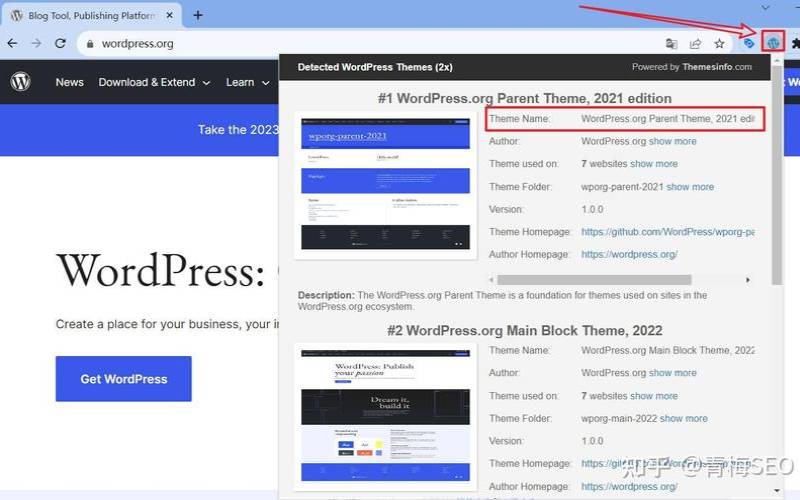Click the browser forward arrow

point(36,43)
